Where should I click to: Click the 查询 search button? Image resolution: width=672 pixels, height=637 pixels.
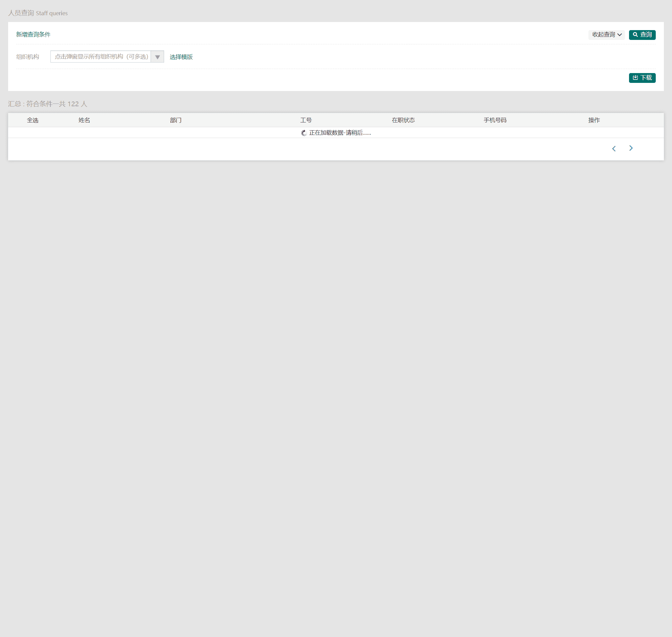(x=642, y=35)
